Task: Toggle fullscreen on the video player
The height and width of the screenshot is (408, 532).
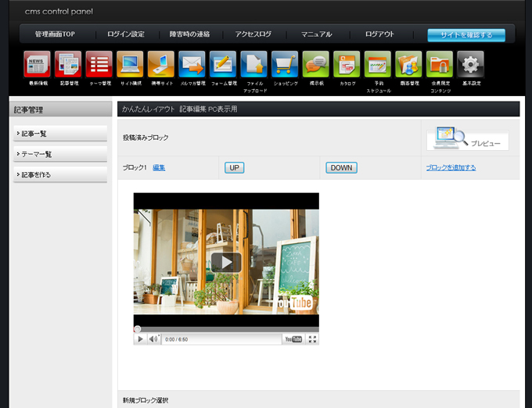Action: 312,339
